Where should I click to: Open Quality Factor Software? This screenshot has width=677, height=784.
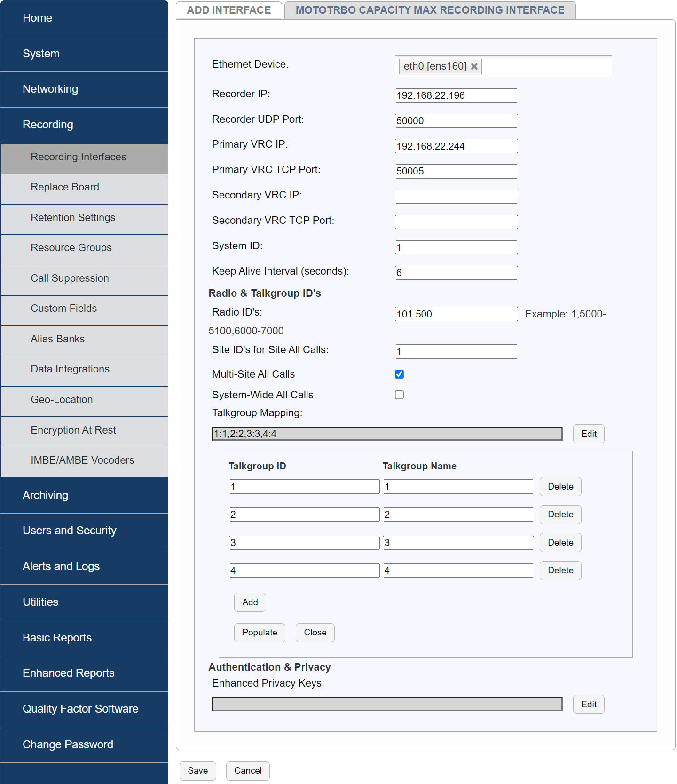tap(85, 709)
